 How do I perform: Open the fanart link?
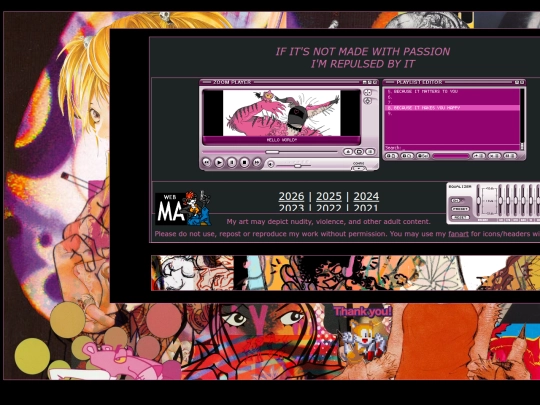click(458, 234)
